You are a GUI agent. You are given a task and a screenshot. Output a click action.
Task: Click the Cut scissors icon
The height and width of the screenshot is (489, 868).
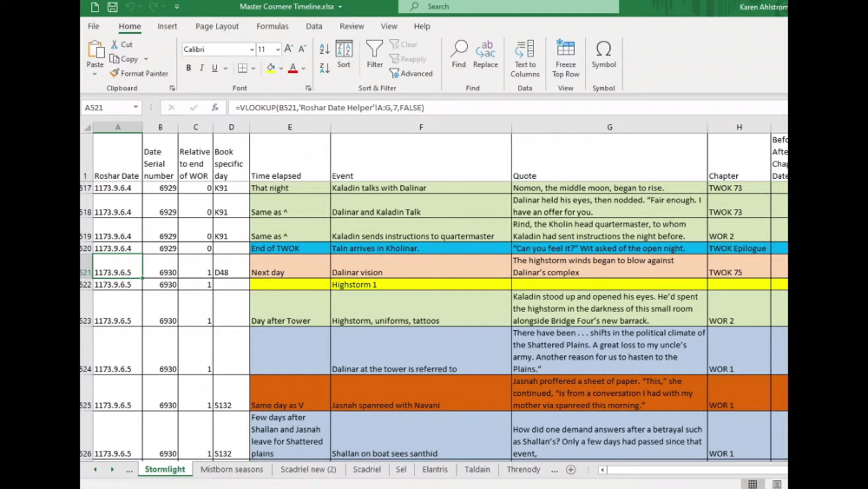tap(114, 44)
